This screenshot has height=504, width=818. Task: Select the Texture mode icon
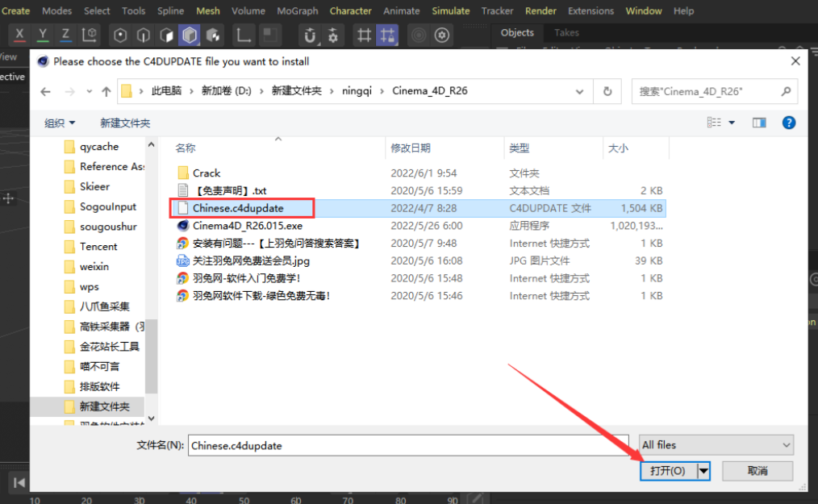click(213, 35)
